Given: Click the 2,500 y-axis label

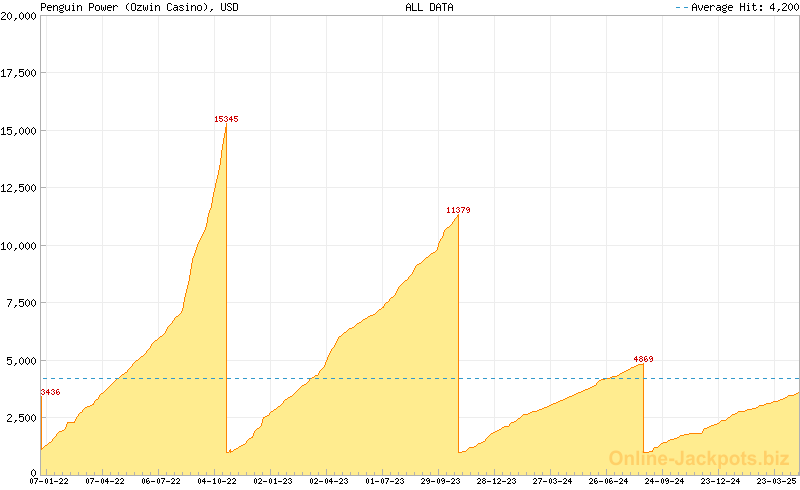Looking at the screenshot, I should [x=21, y=418].
